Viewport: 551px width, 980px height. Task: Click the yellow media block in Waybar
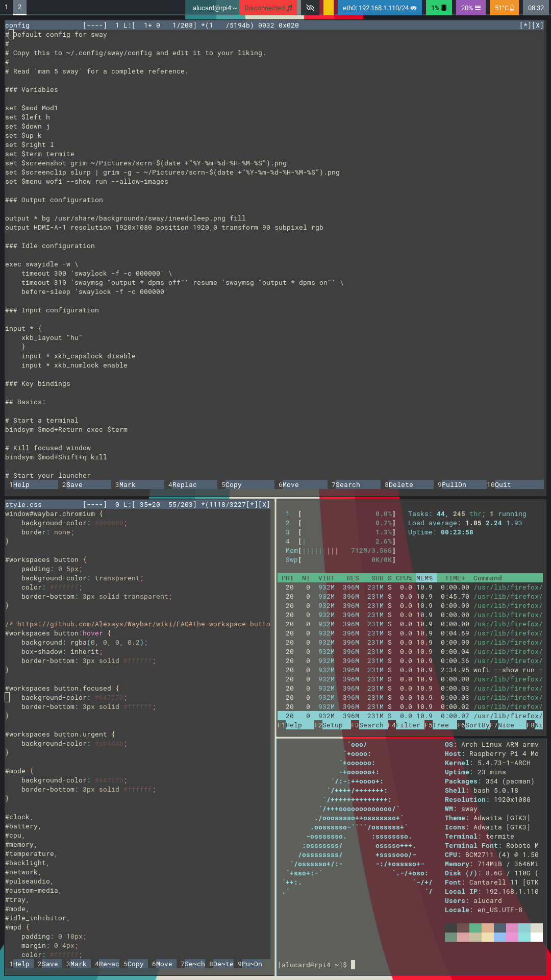(329, 8)
